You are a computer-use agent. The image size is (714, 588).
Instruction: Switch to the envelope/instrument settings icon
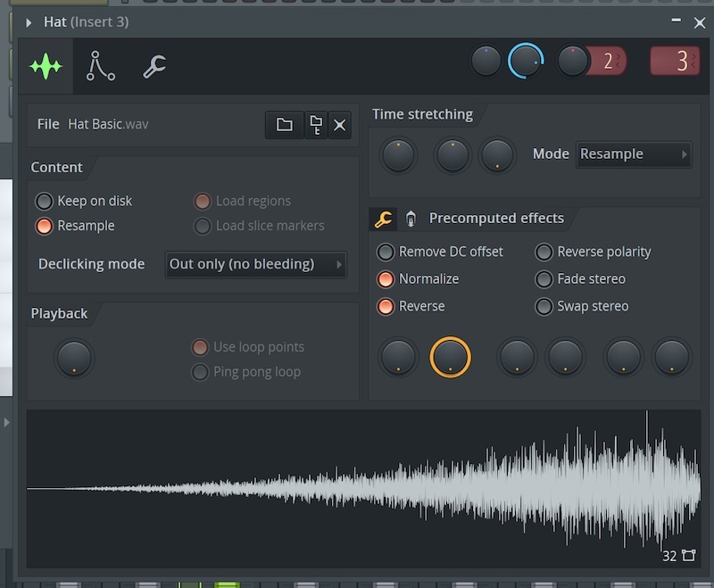(x=100, y=67)
